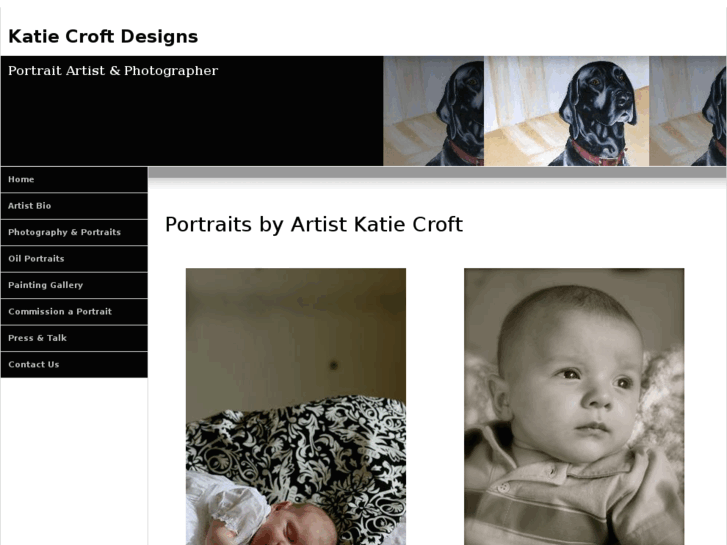Click the leftmost black dog painting
Viewport: 727px width, 545px height.
[x=433, y=111]
